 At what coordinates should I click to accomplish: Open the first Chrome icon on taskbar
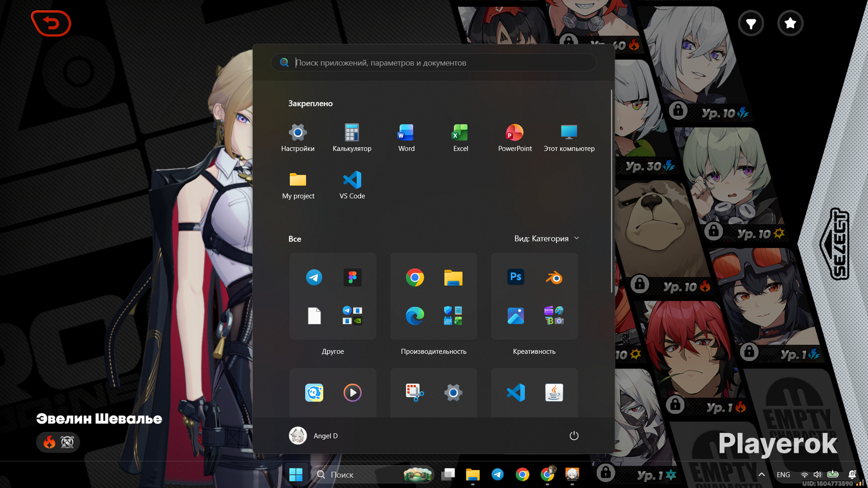[522, 474]
